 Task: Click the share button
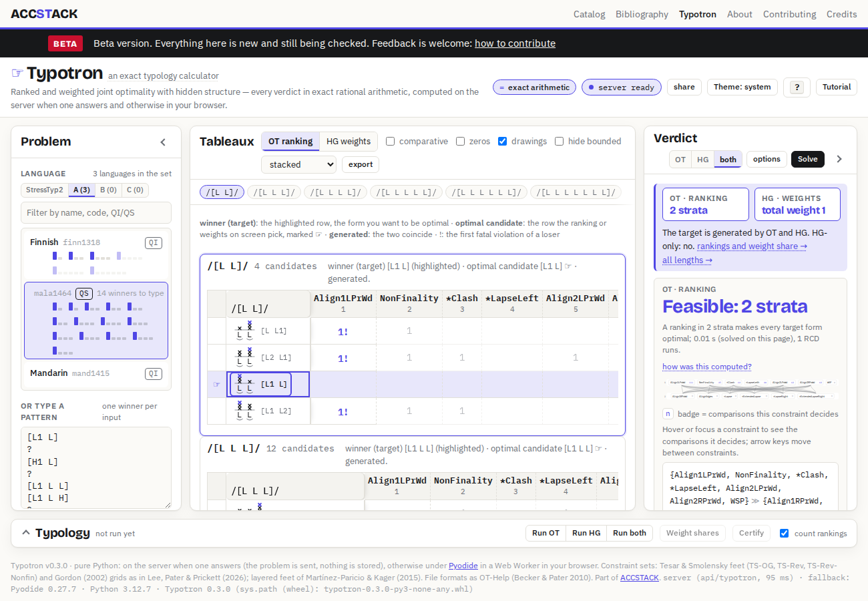[684, 87]
